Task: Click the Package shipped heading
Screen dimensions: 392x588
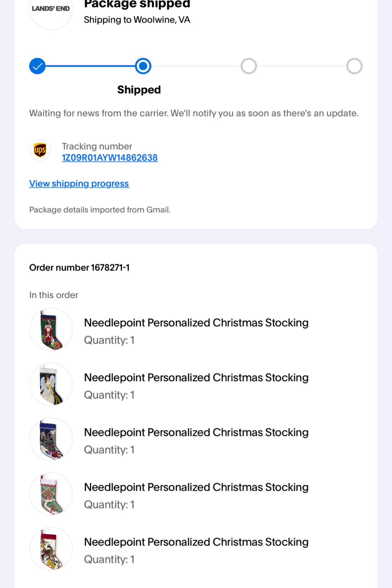Action: (x=137, y=4)
